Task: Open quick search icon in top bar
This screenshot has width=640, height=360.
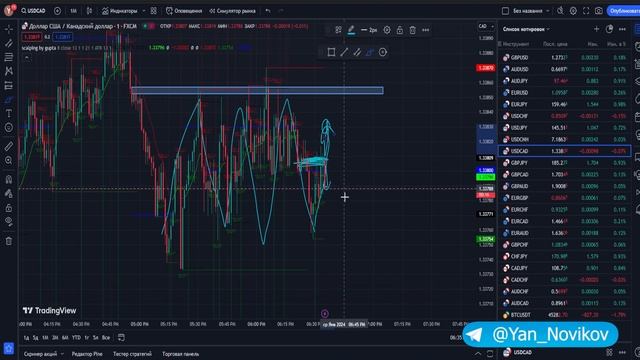Action: [x=560, y=11]
